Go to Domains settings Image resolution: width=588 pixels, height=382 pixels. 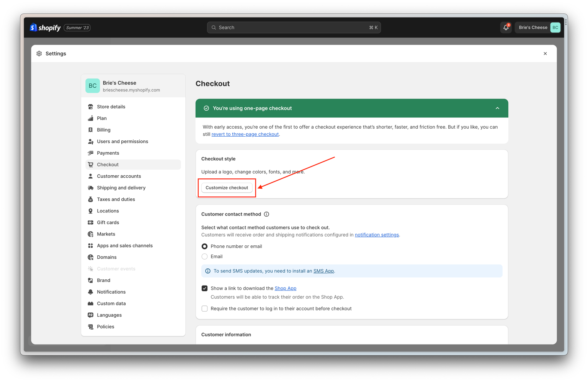point(133,257)
